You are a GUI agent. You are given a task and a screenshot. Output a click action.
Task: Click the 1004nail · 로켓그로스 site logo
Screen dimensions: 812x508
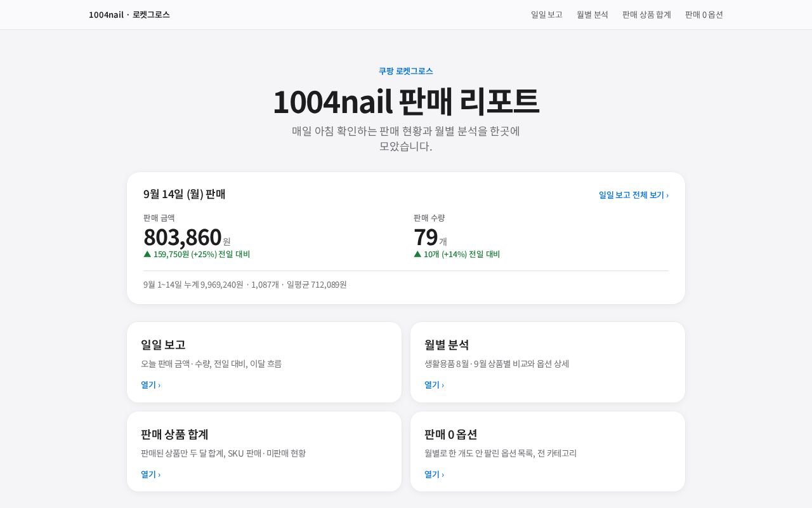click(x=129, y=15)
